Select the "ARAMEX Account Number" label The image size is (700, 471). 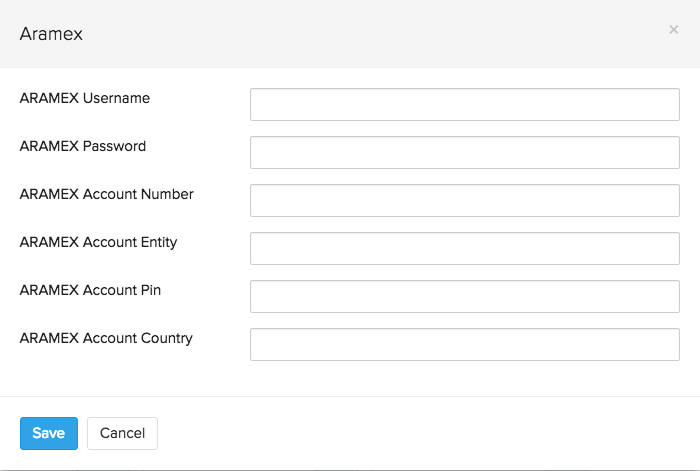pyautogui.click(x=106, y=194)
